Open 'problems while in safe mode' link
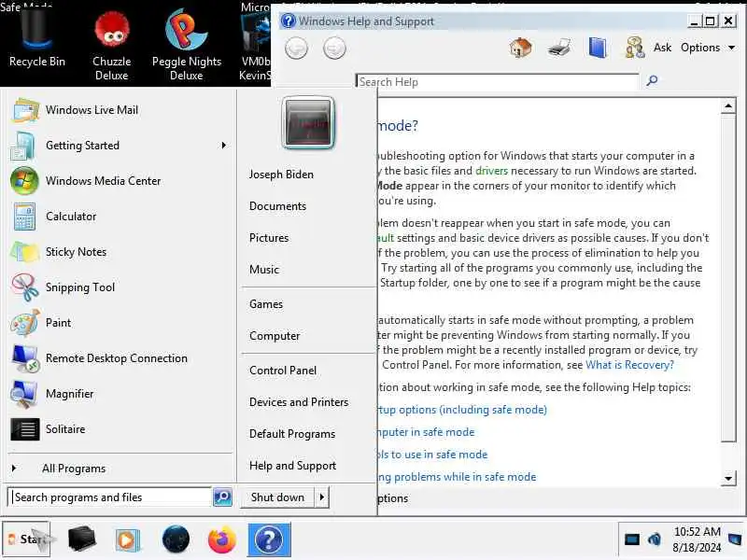This screenshot has height=560, width=747. [x=457, y=477]
